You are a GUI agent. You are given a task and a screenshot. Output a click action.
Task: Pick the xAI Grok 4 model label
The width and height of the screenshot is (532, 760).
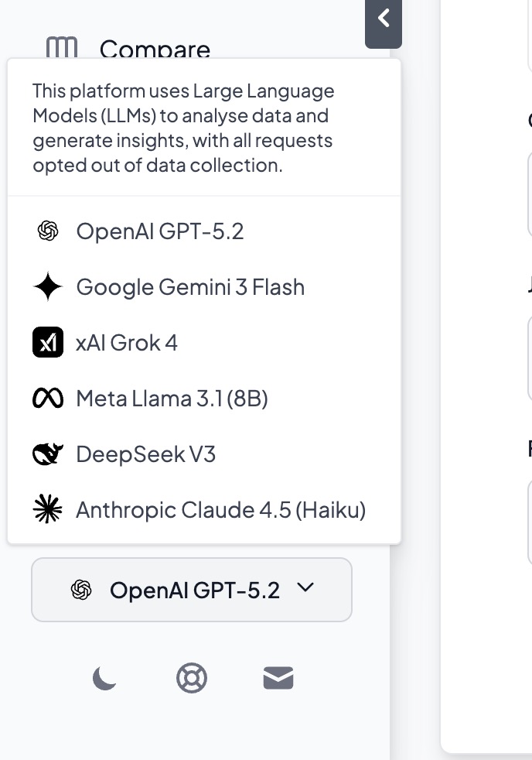point(127,343)
